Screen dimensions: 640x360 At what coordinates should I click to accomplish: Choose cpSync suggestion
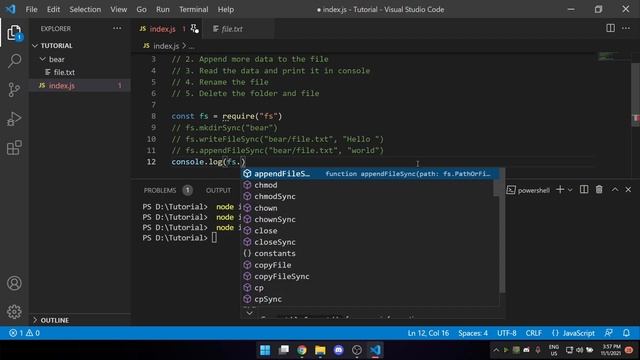coord(369,299)
